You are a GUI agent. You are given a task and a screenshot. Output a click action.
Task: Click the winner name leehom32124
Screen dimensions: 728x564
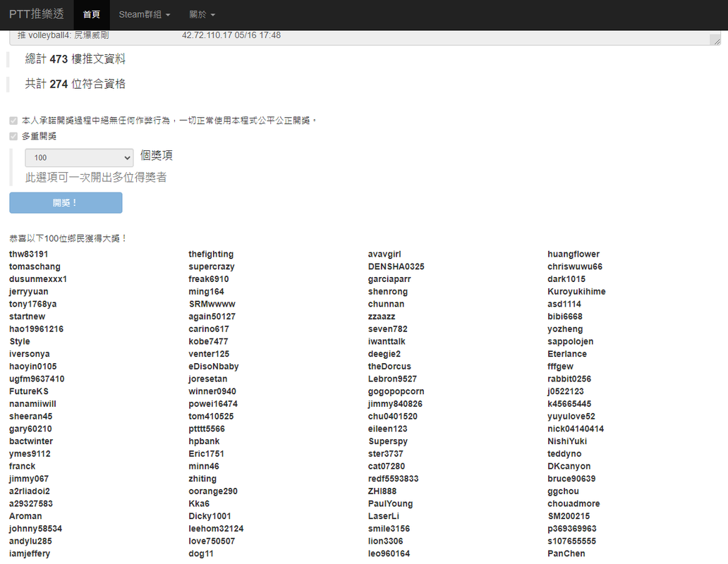[x=216, y=529]
